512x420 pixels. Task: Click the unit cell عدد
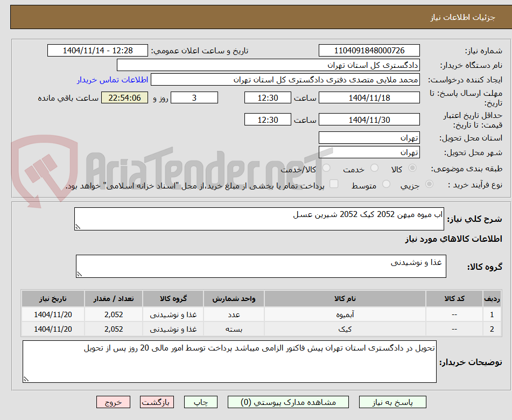(234, 314)
